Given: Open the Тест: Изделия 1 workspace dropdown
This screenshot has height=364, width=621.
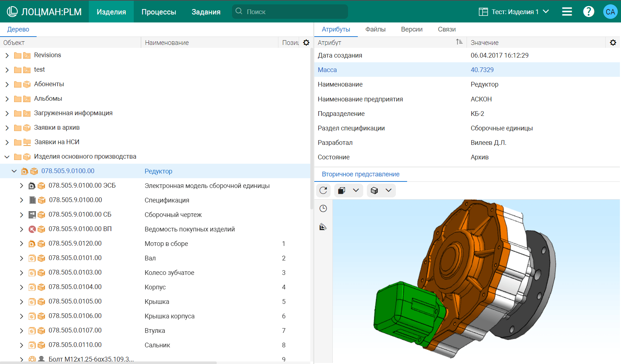Looking at the screenshot, I should (x=514, y=12).
